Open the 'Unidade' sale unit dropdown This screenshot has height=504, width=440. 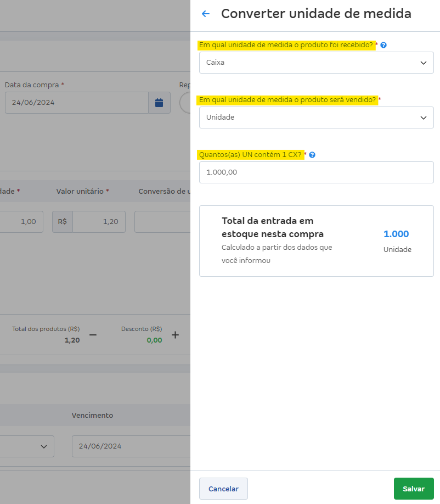click(317, 117)
